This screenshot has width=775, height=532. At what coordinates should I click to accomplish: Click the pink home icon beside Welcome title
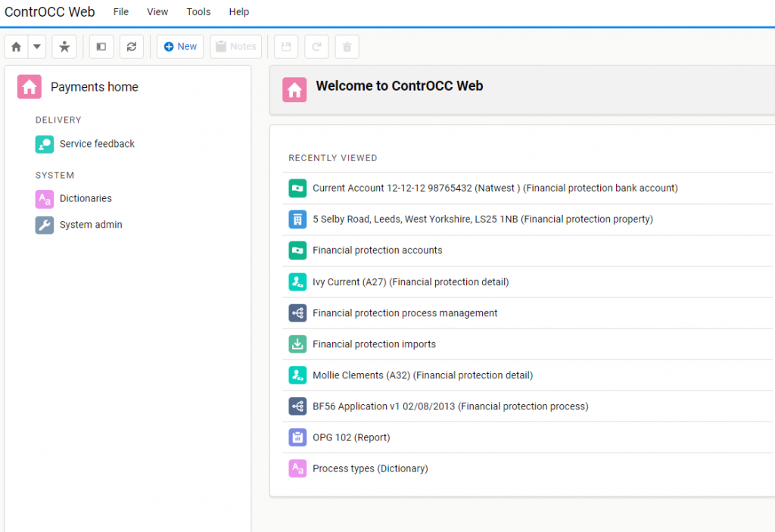[x=294, y=90]
